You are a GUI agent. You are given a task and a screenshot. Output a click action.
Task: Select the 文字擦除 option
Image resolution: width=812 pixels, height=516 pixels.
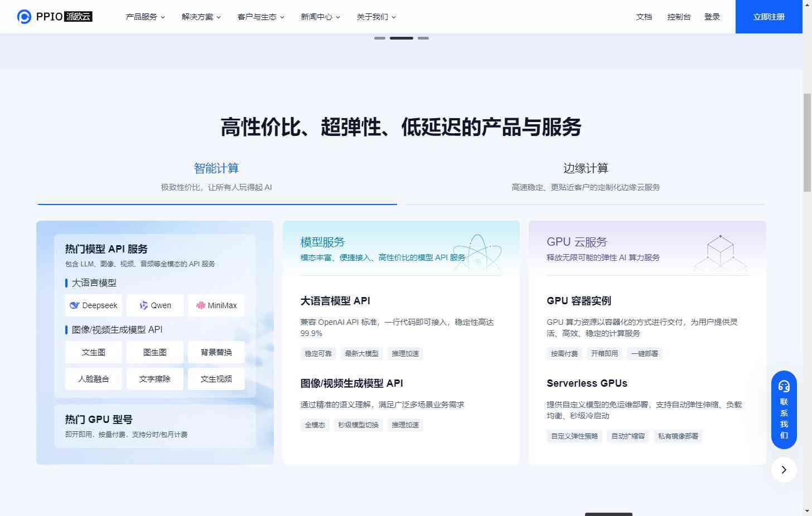[x=155, y=379]
